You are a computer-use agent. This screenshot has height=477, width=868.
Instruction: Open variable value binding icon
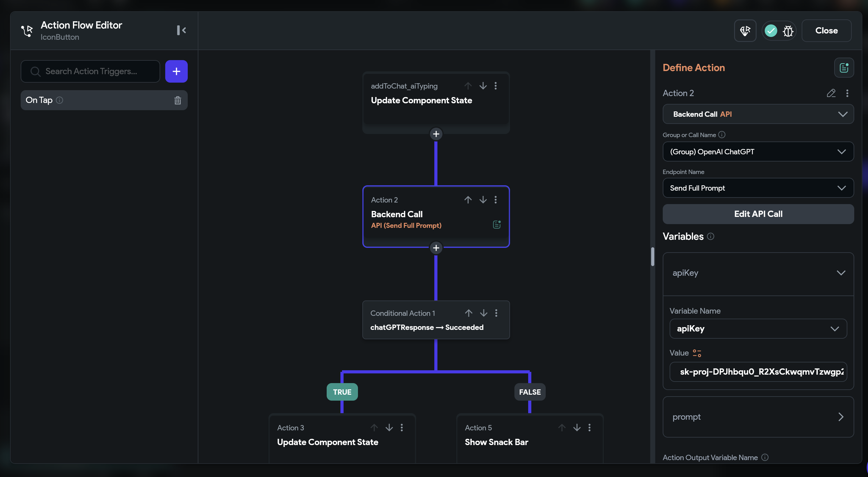click(x=697, y=353)
